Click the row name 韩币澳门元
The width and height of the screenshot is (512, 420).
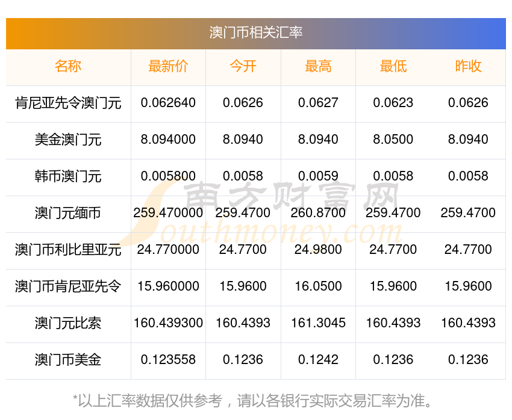[x=68, y=176]
